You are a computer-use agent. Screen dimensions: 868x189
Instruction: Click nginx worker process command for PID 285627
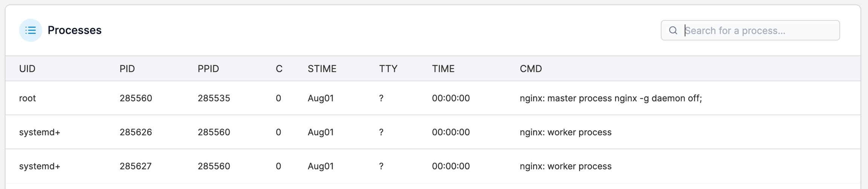click(x=565, y=166)
